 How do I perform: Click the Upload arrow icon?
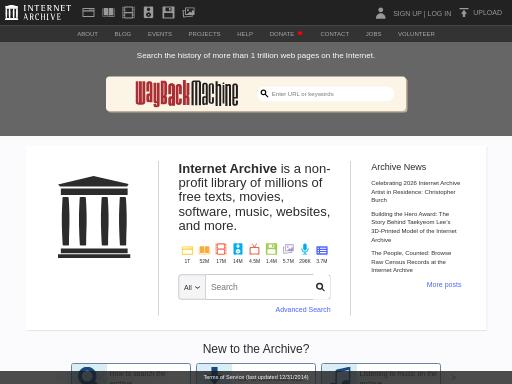[464, 13]
